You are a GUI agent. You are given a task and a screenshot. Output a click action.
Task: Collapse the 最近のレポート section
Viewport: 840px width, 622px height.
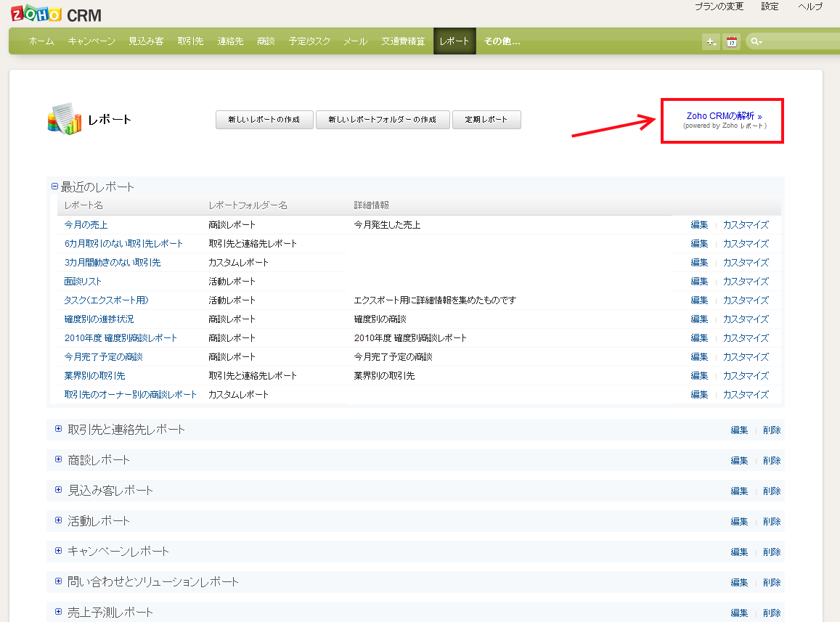tap(54, 187)
